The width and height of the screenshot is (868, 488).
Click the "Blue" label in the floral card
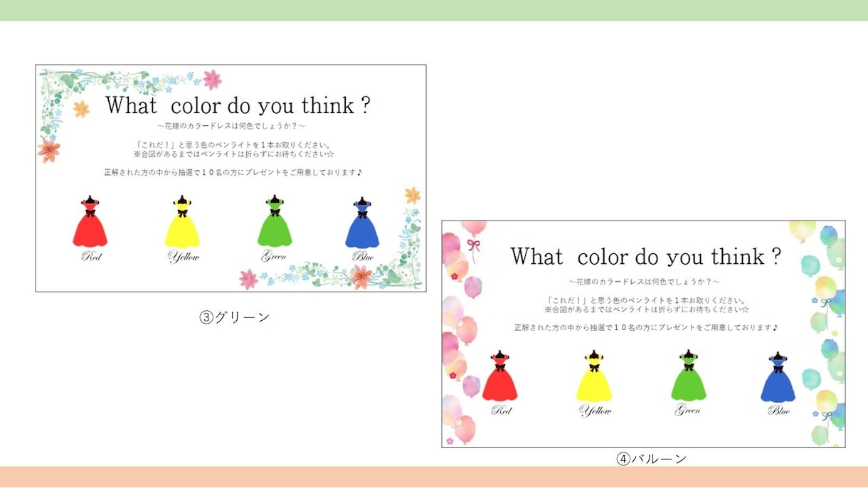(363, 256)
